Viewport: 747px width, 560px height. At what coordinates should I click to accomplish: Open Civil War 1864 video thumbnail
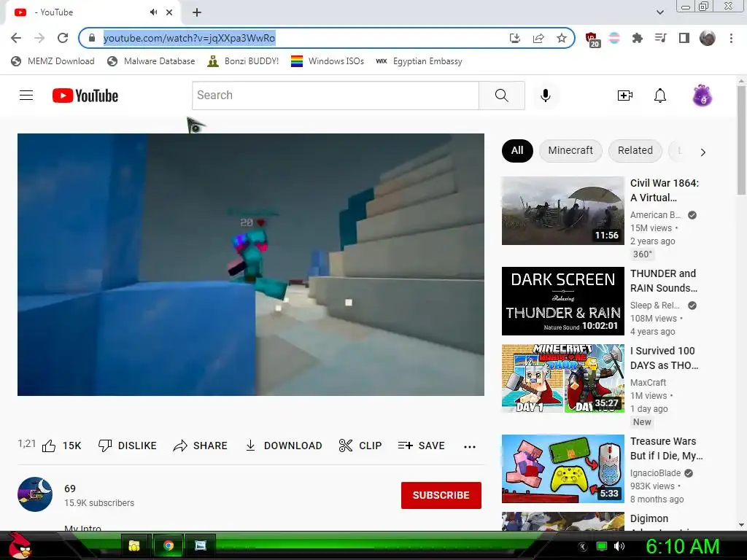pyautogui.click(x=562, y=211)
